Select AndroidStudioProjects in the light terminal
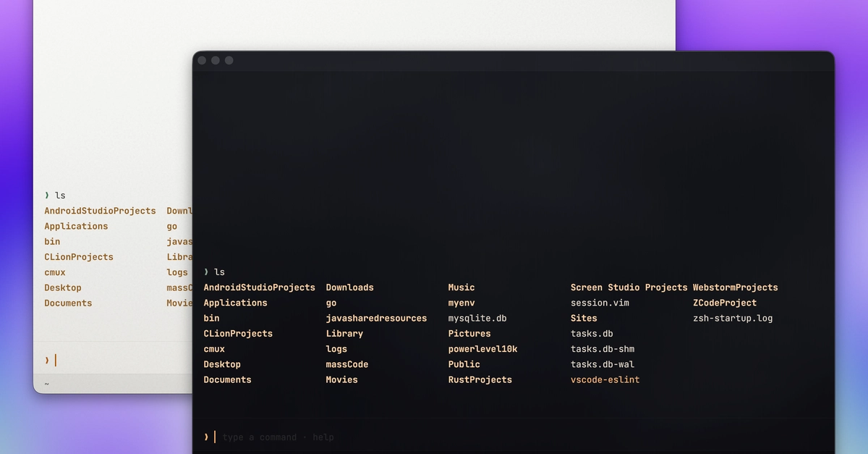 [x=100, y=211]
